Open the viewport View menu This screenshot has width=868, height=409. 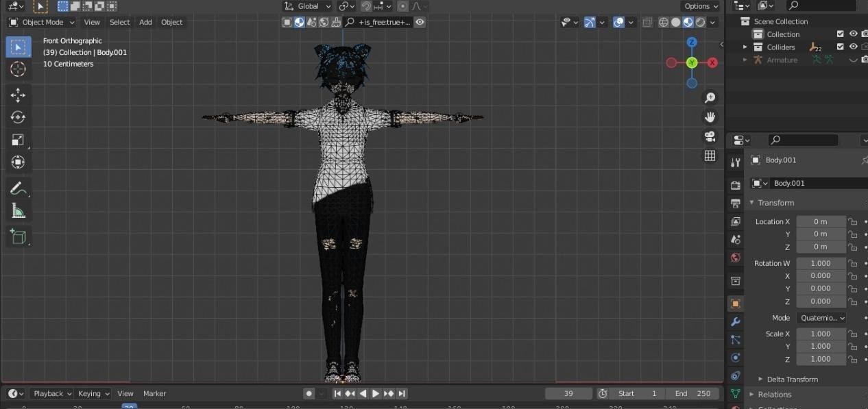92,22
